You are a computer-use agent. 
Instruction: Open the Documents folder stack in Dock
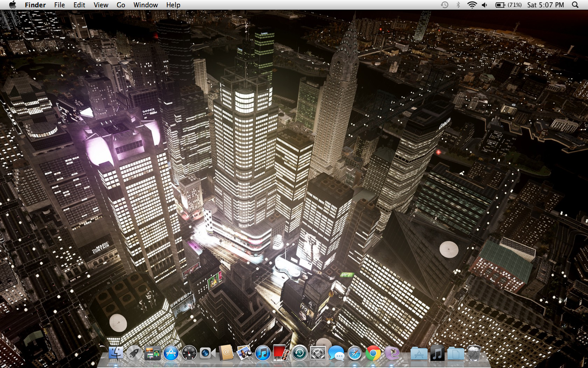[x=456, y=353]
